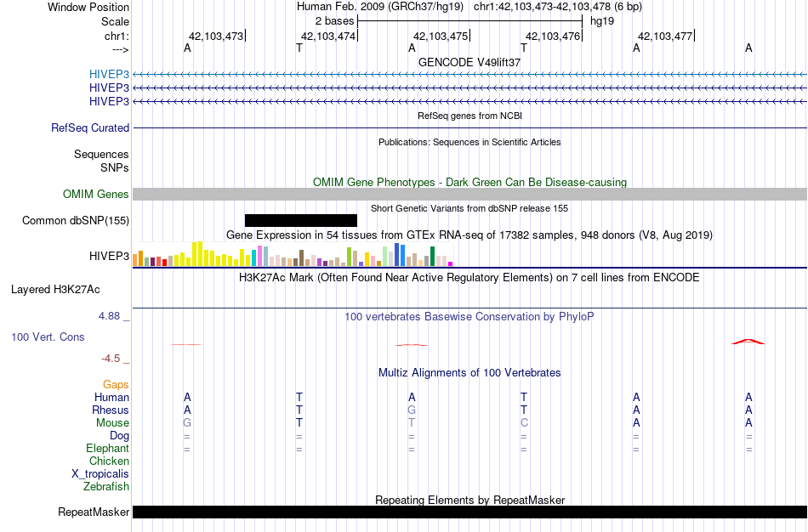
Task: Click the G base in the Rhesus row
Action: click(x=411, y=410)
